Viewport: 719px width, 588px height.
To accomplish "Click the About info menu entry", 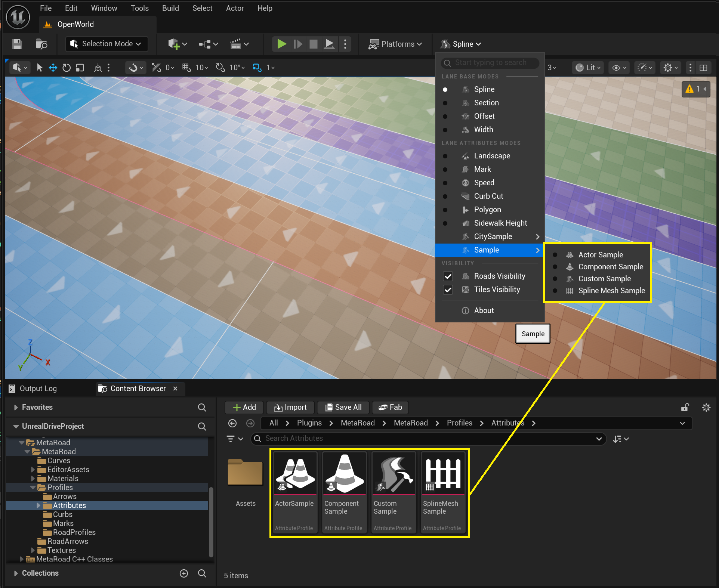I will pyautogui.click(x=490, y=310).
